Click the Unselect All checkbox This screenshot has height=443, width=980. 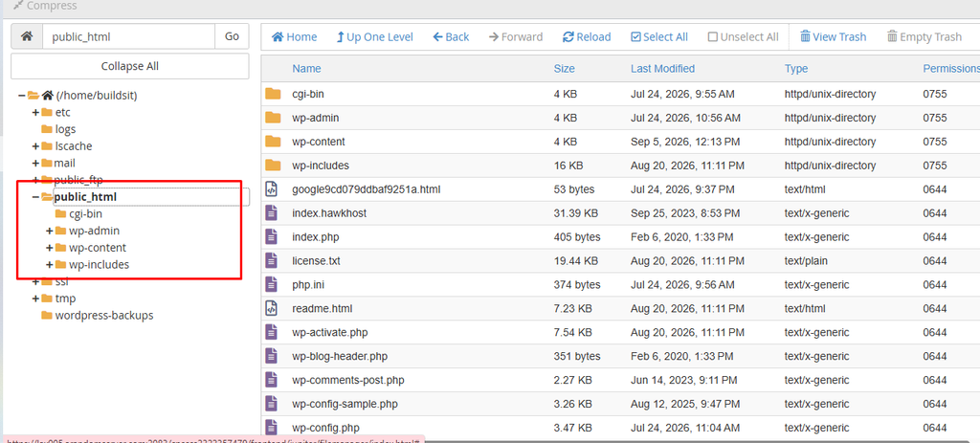pyautogui.click(x=712, y=37)
